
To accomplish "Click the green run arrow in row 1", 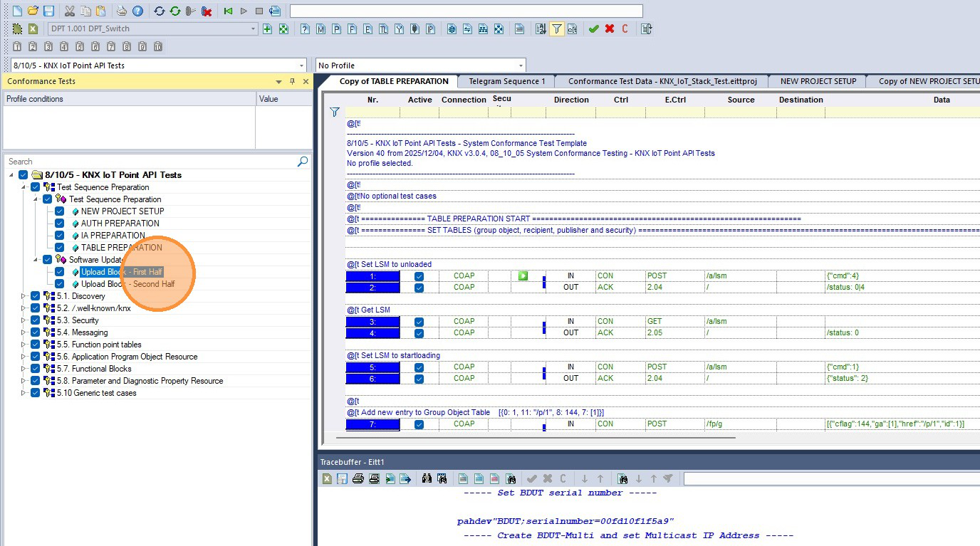I will click(523, 276).
